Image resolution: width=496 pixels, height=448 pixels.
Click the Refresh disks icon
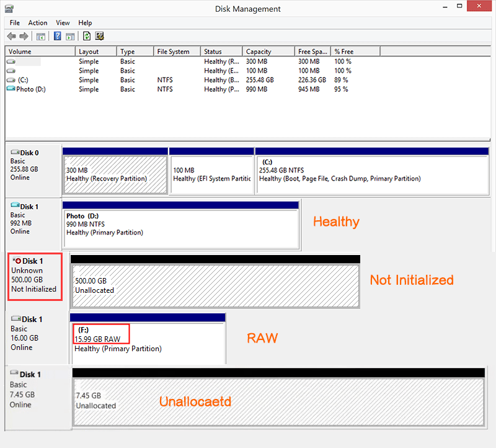87,36
